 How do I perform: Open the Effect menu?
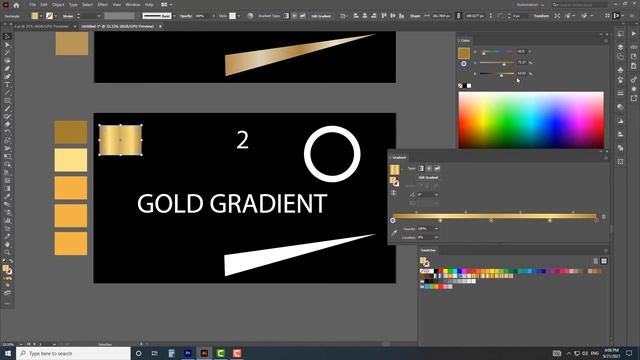click(102, 5)
